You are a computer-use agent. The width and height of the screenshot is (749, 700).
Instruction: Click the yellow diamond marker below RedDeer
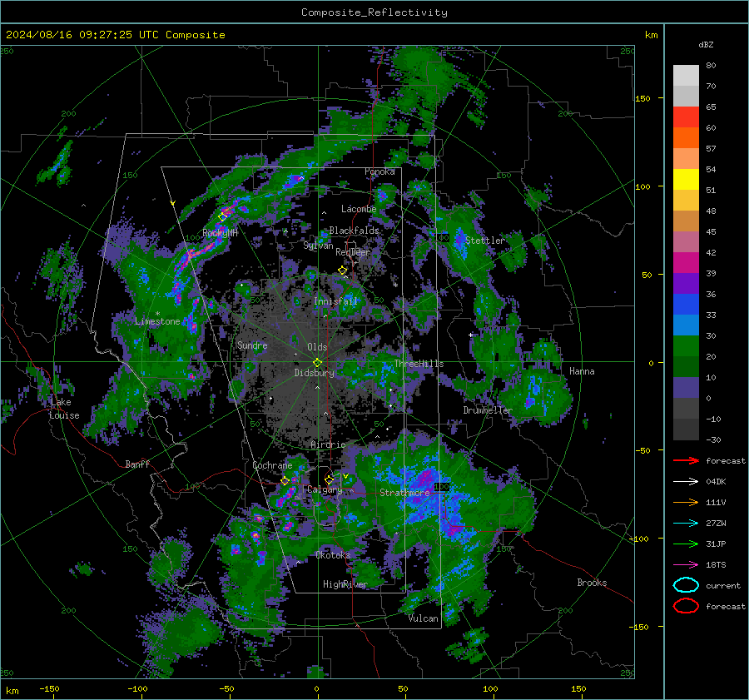[342, 271]
